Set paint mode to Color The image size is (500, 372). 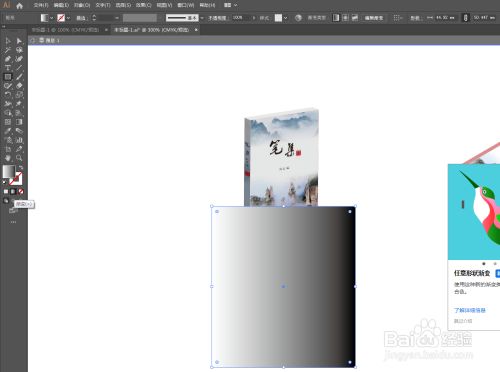click(6, 191)
